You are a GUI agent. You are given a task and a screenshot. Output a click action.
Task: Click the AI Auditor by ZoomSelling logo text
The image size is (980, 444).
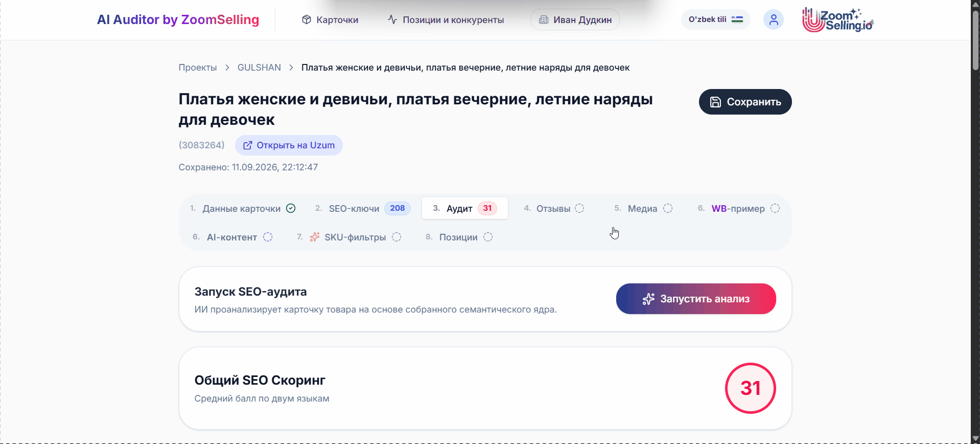[x=178, y=19]
